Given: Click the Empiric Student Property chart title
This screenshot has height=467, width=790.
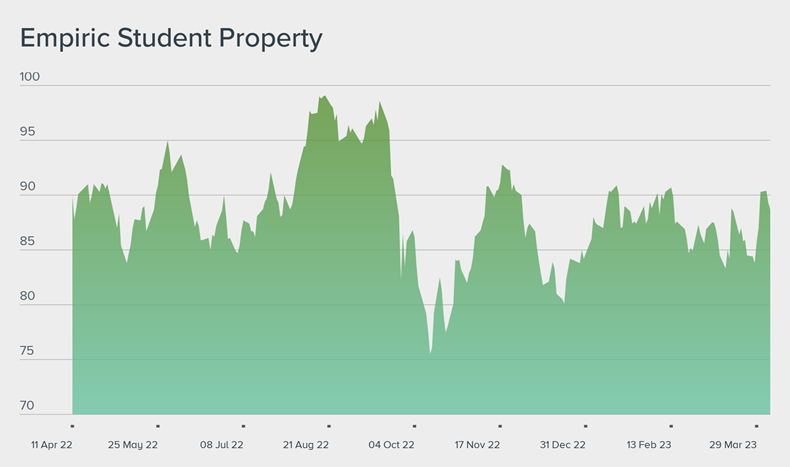Looking at the screenshot, I should click(171, 38).
